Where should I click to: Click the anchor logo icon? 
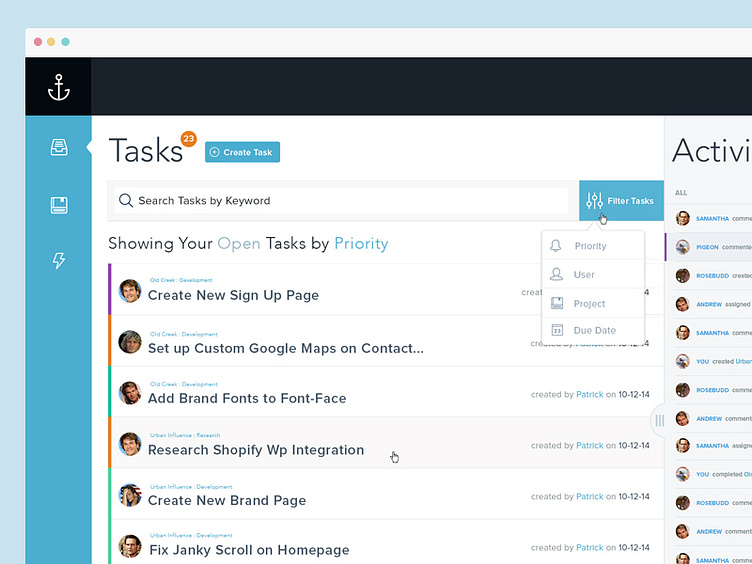pos(59,87)
